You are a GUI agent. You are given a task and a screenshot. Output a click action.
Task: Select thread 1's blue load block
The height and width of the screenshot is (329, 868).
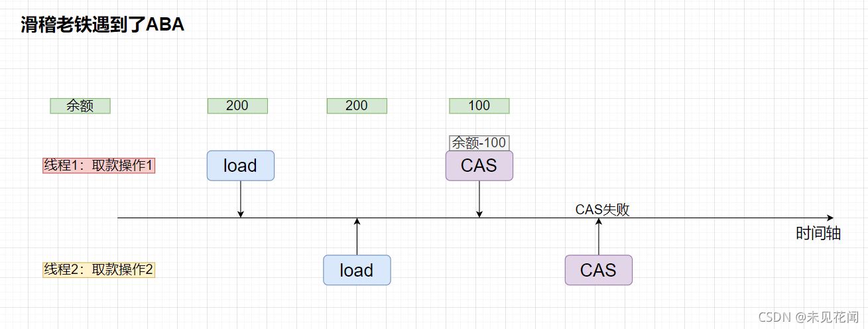(241, 166)
